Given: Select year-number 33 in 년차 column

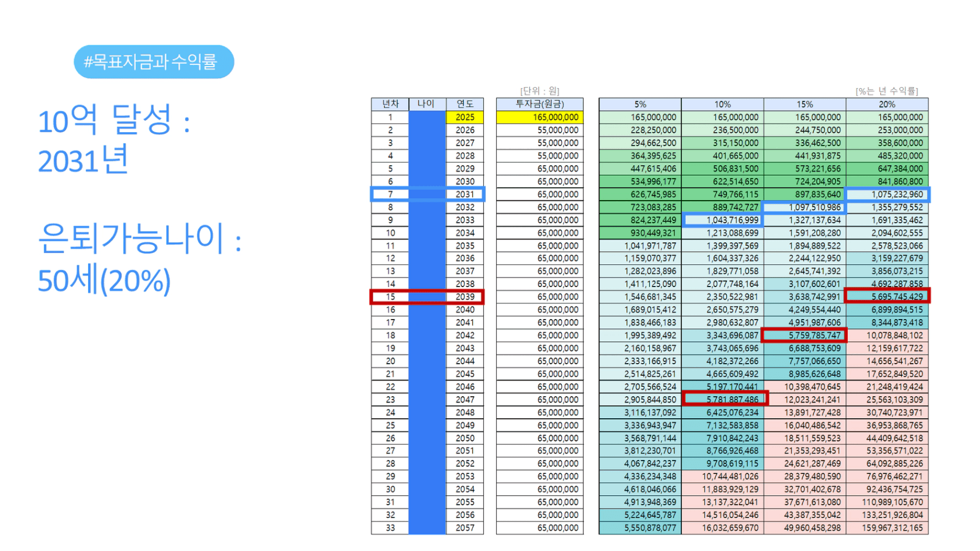Looking at the screenshot, I should coord(390,528).
